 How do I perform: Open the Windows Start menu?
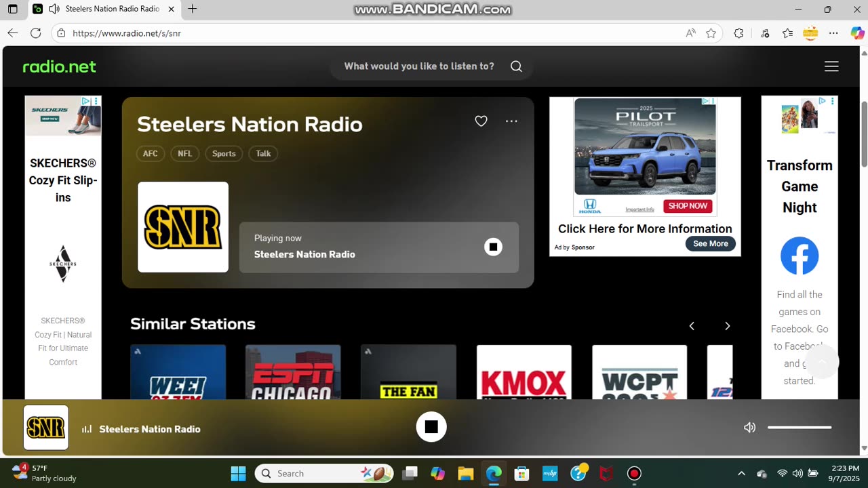pos(238,473)
